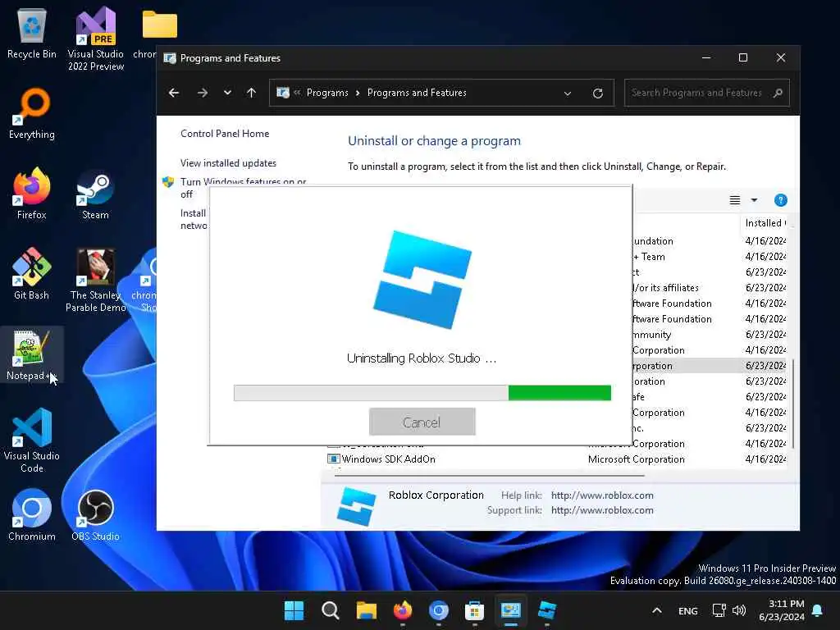Image resolution: width=840 pixels, height=630 pixels.
Task: Open the Recycle Bin desktop icon
Action: point(32,33)
